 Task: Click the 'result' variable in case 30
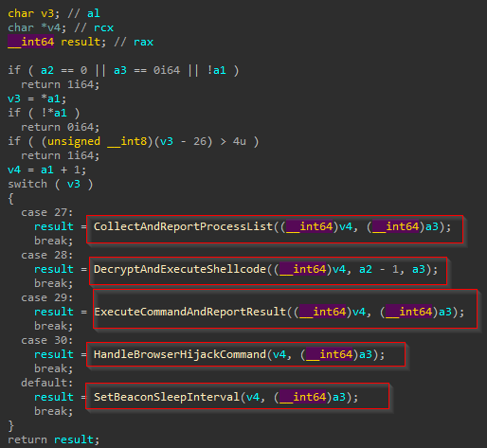click(54, 354)
